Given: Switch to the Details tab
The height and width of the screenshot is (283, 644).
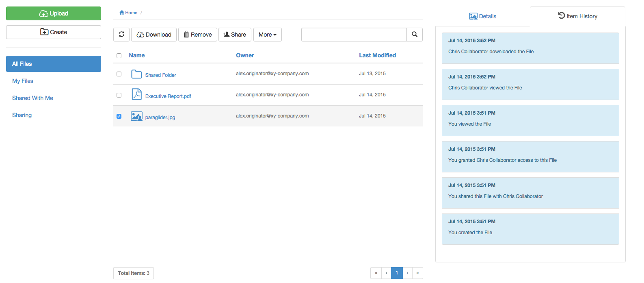Looking at the screenshot, I should click(x=482, y=16).
